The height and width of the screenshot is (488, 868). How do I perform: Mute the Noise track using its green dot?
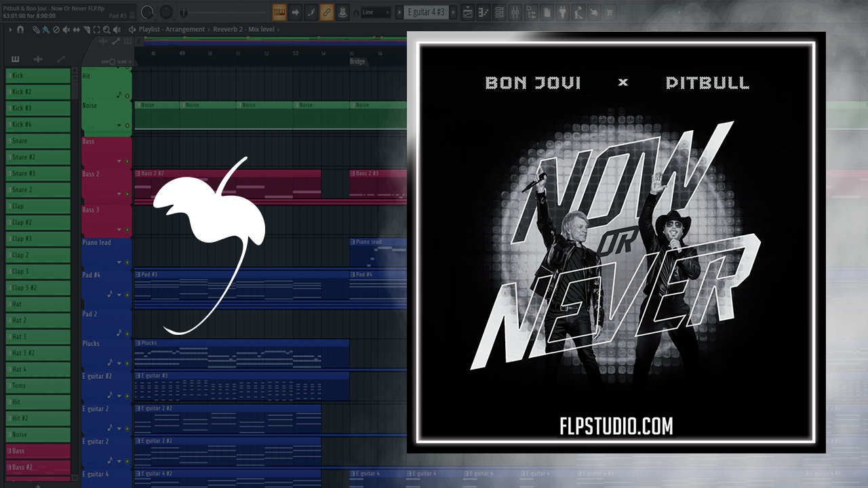pyautogui.click(x=127, y=125)
